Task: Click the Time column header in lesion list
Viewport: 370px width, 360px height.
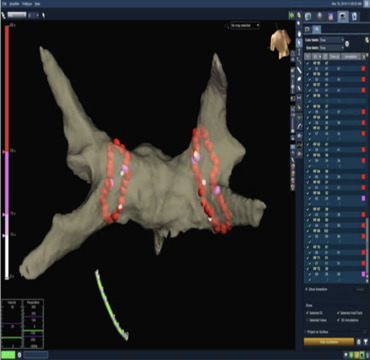Action: pyautogui.click(x=333, y=57)
